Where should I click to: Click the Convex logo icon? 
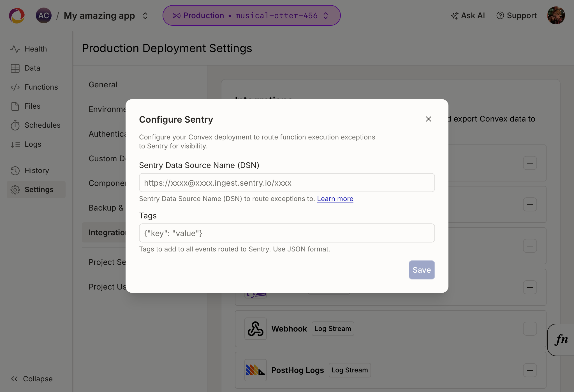pyautogui.click(x=17, y=15)
